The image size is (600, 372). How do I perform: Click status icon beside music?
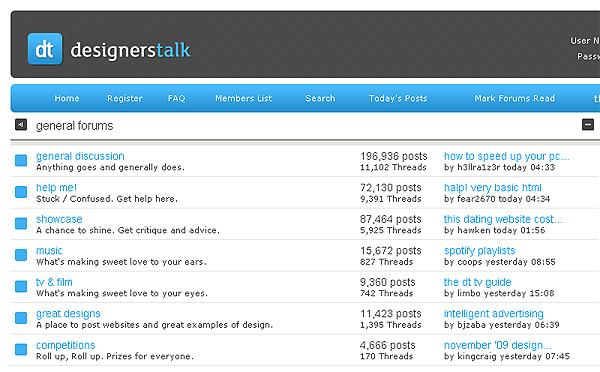coord(21,255)
